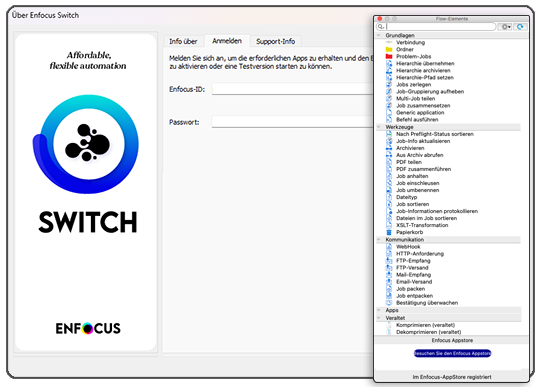
Task: Focus the Flow-Elemente search field
Action: pyautogui.click(x=436, y=27)
